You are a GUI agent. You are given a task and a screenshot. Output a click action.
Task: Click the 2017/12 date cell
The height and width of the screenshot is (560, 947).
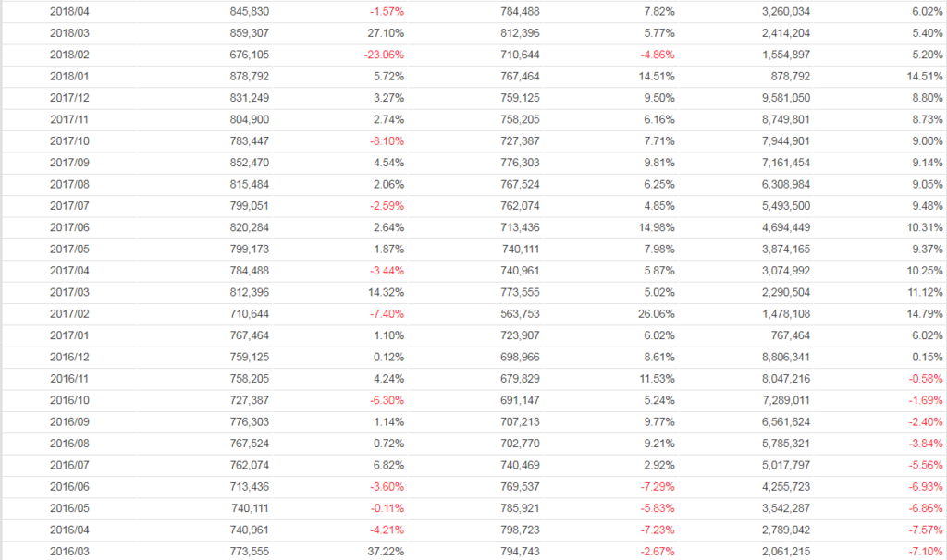tap(68, 97)
